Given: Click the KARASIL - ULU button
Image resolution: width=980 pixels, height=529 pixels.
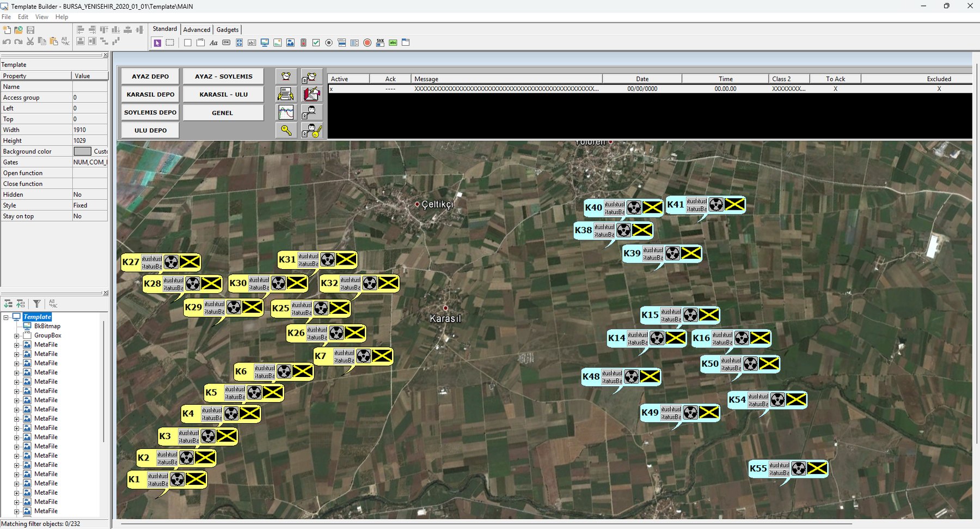Looking at the screenshot, I should click(x=223, y=94).
